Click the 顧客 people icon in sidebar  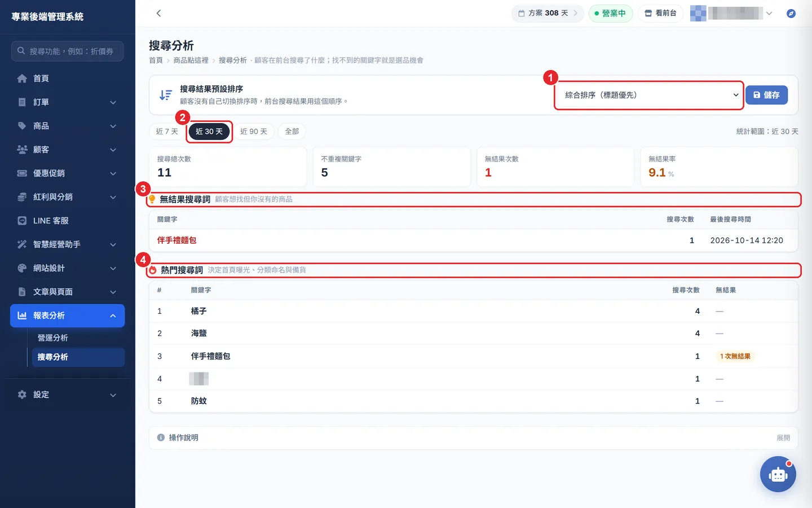[x=22, y=150]
